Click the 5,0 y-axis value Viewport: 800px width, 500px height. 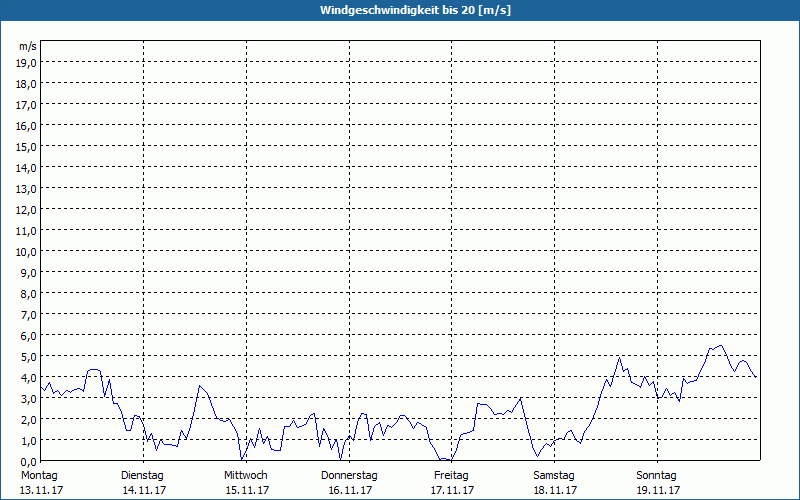pos(27,356)
